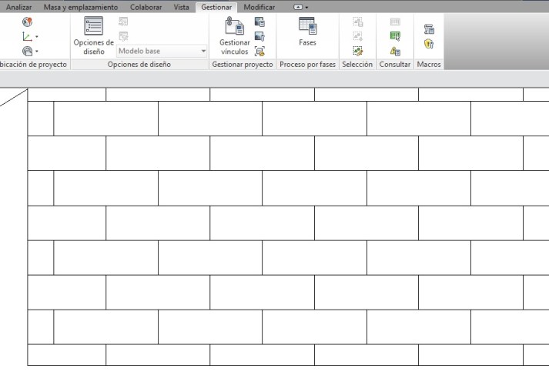The width and height of the screenshot is (549, 392).
Task: Click the manage images icon
Action: click(259, 22)
